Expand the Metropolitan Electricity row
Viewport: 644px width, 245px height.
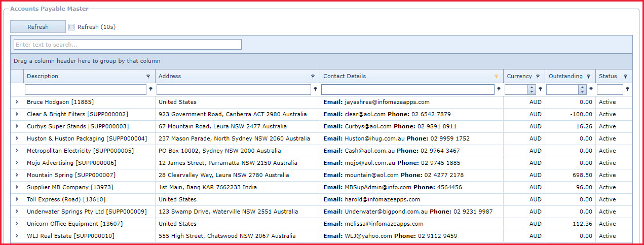pos(17,151)
